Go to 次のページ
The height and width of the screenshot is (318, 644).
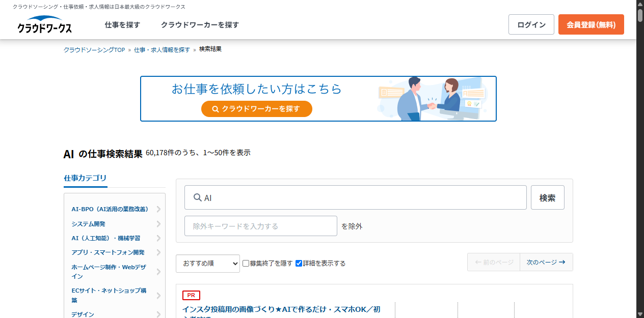pyautogui.click(x=546, y=262)
